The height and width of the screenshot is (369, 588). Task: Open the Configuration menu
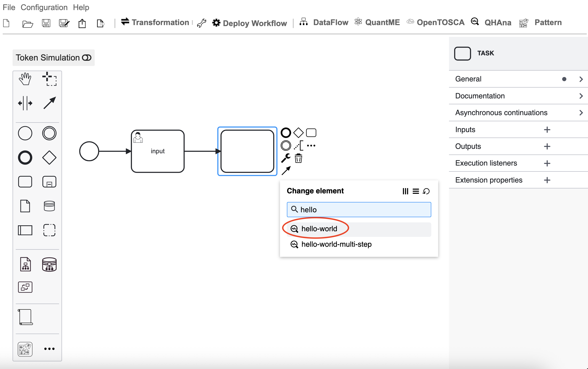point(44,7)
